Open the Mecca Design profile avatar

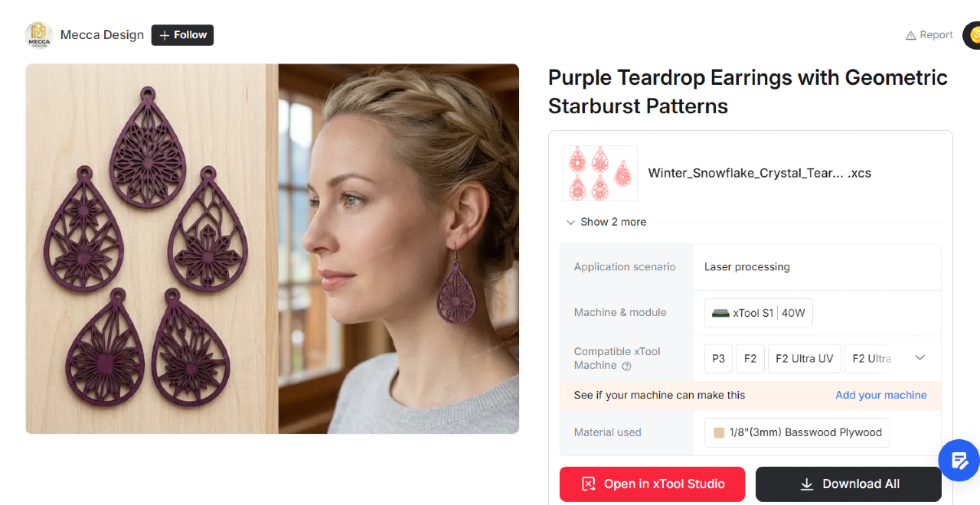pyautogui.click(x=38, y=35)
